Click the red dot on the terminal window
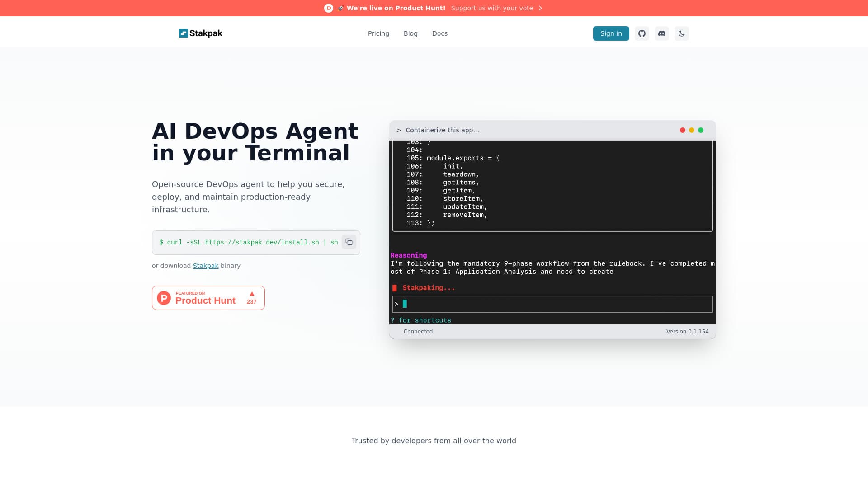The width and height of the screenshot is (868, 488). (682, 130)
